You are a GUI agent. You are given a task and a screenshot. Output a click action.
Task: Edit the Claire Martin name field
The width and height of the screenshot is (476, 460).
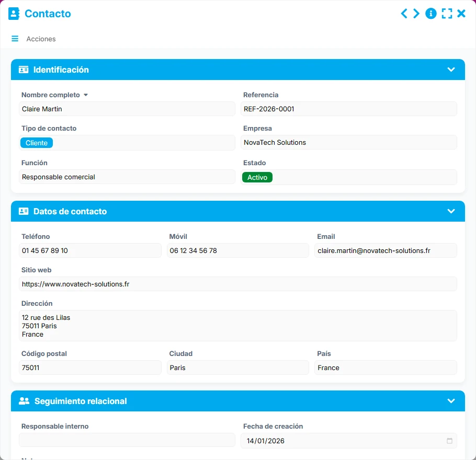[x=127, y=109]
